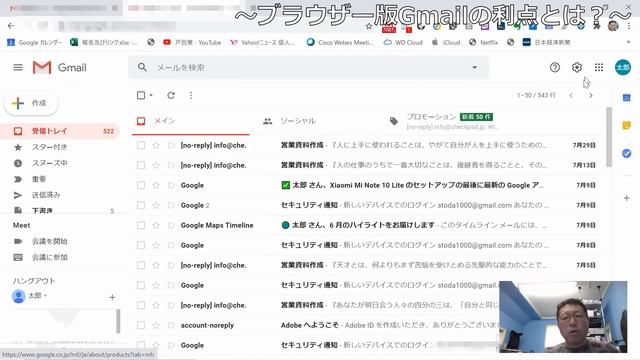Open the Google カレンダー bookmark
Viewport: 640px width, 360px height.
coord(34,42)
